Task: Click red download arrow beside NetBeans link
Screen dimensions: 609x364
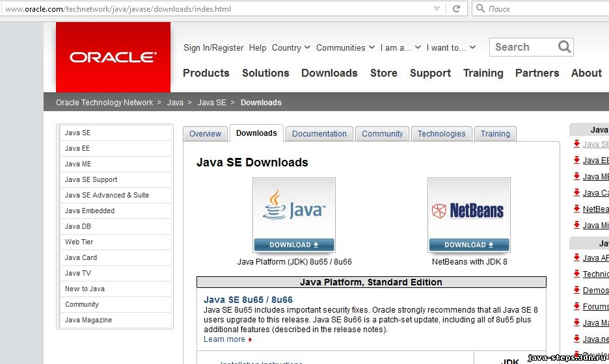Action: (576, 209)
